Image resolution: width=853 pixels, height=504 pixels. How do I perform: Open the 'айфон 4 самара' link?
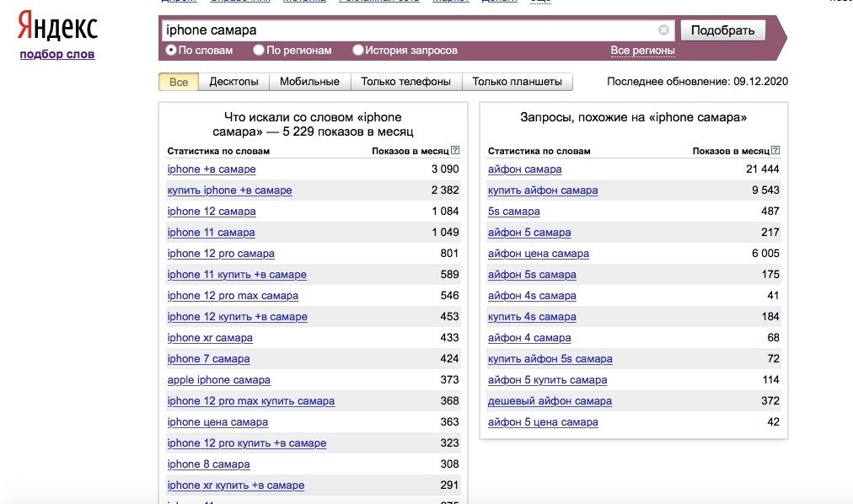(x=529, y=338)
